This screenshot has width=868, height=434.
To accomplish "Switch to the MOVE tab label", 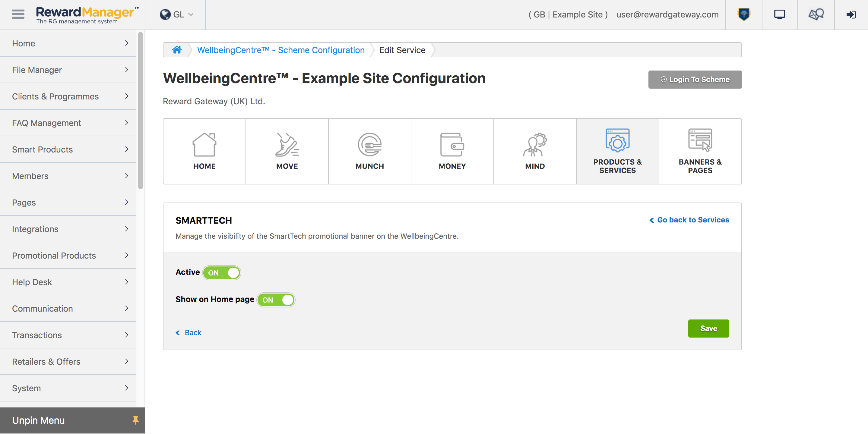I will [287, 166].
